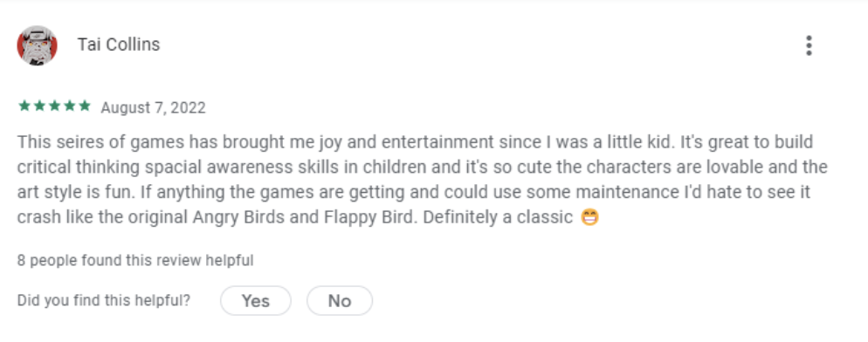Click the reviewer name Tai Collins
Image resolution: width=868 pixels, height=342 pixels.
click(x=119, y=44)
